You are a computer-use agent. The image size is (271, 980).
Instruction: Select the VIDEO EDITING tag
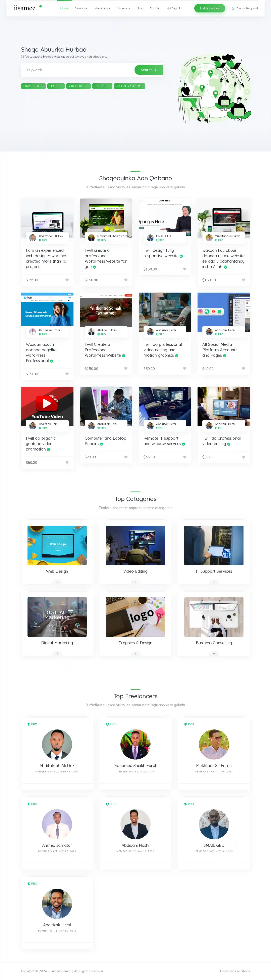pyautogui.click(x=78, y=86)
